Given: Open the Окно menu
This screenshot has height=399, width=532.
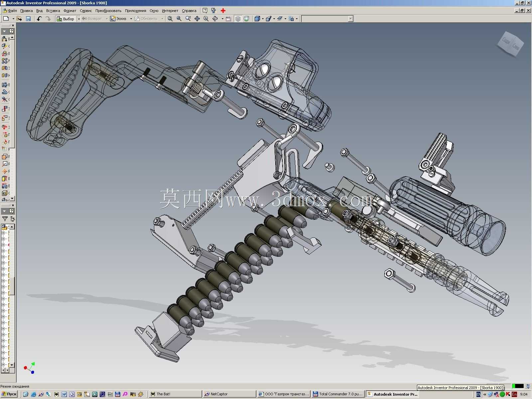Looking at the screenshot, I should click(x=154, y=11).
